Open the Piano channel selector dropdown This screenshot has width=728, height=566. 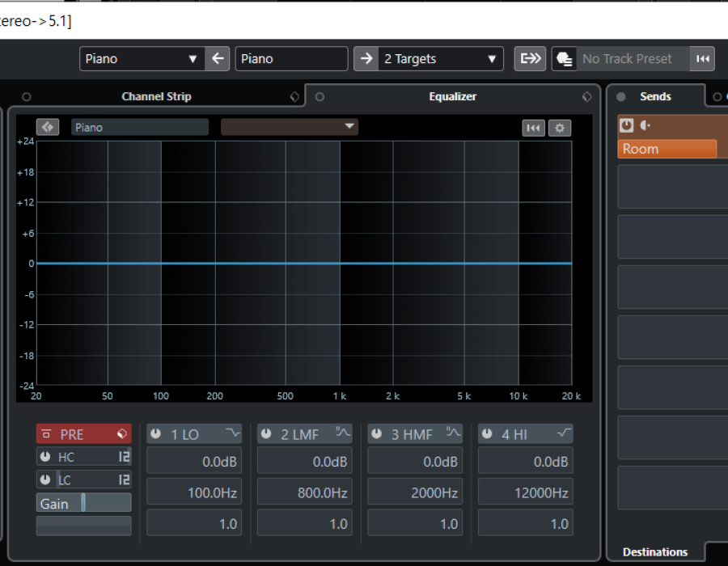click(142, 59)
